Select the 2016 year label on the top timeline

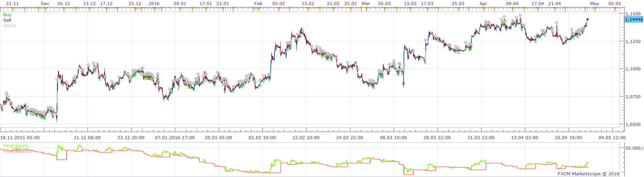click(x=154, y=4)
